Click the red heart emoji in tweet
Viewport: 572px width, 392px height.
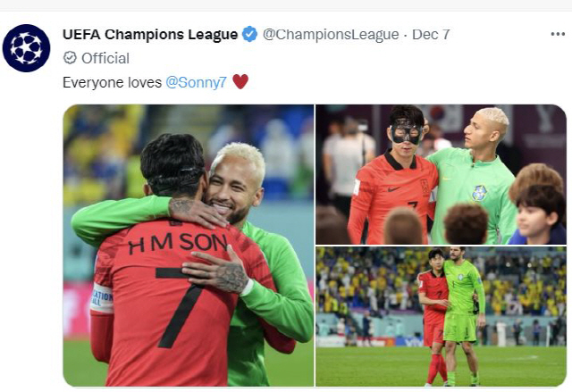240,81
